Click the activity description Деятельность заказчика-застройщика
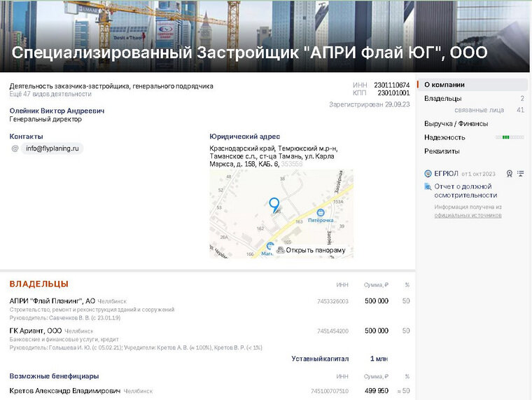 (x=111, y=86)
